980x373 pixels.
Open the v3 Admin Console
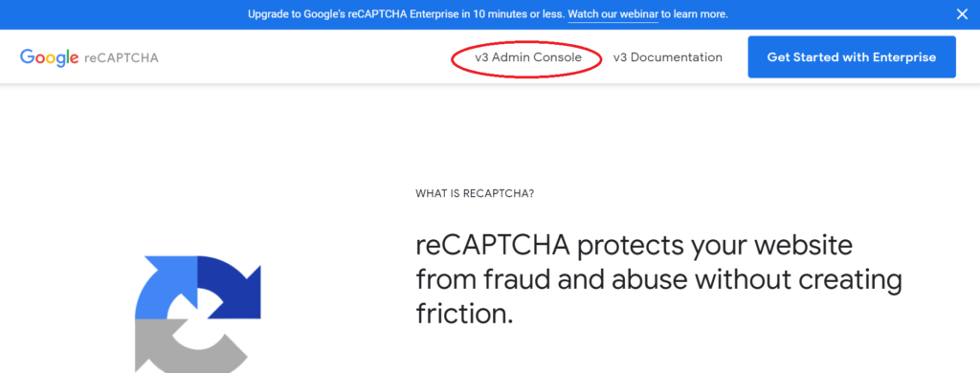pos(527,57)
